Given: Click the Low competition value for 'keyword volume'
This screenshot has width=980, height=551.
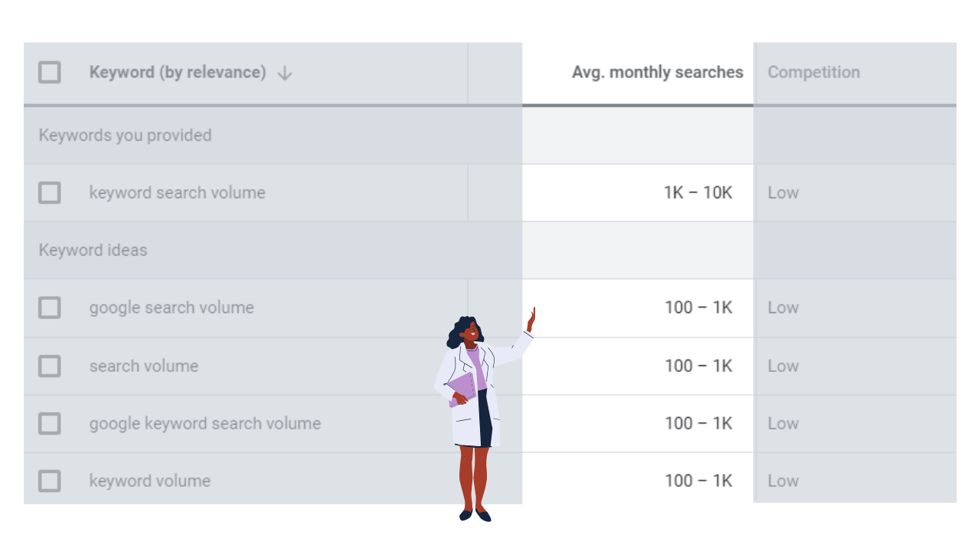Looking at the screenshot, I should [782, 481].
